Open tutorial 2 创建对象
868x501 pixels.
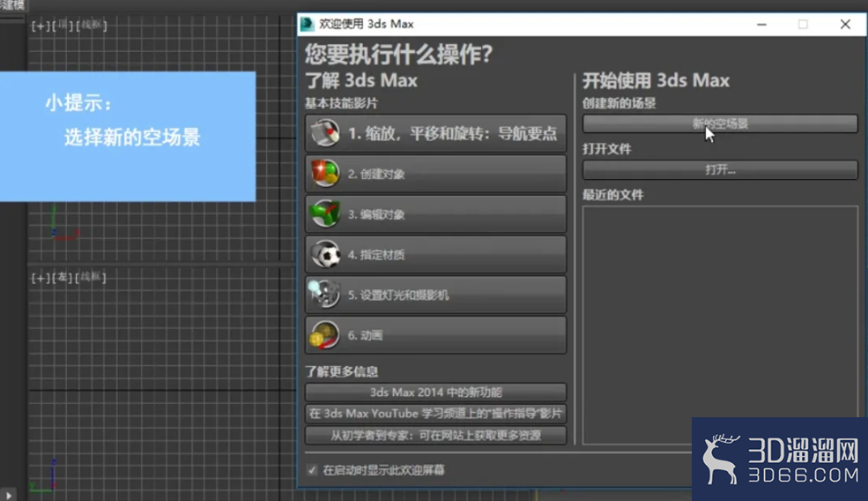435,174
